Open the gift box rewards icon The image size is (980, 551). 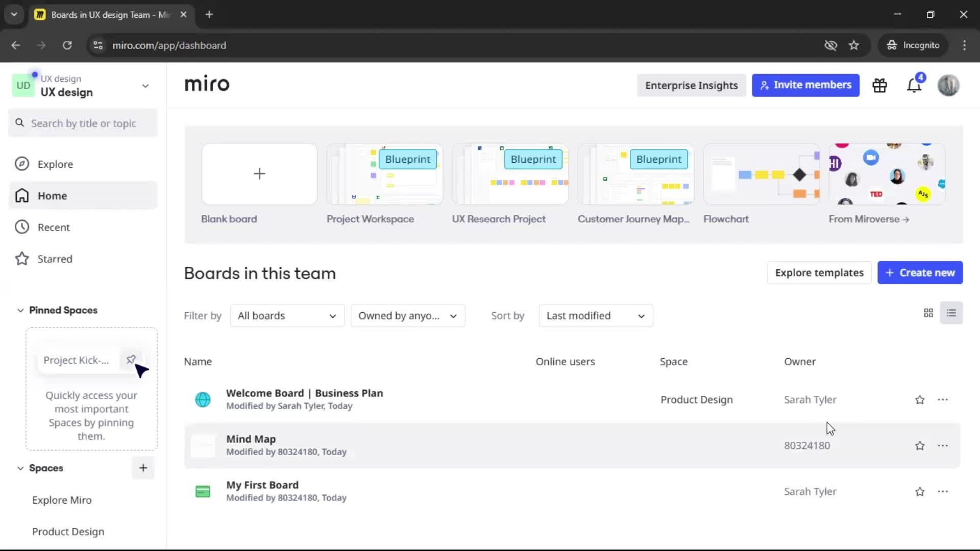[879, 85]
